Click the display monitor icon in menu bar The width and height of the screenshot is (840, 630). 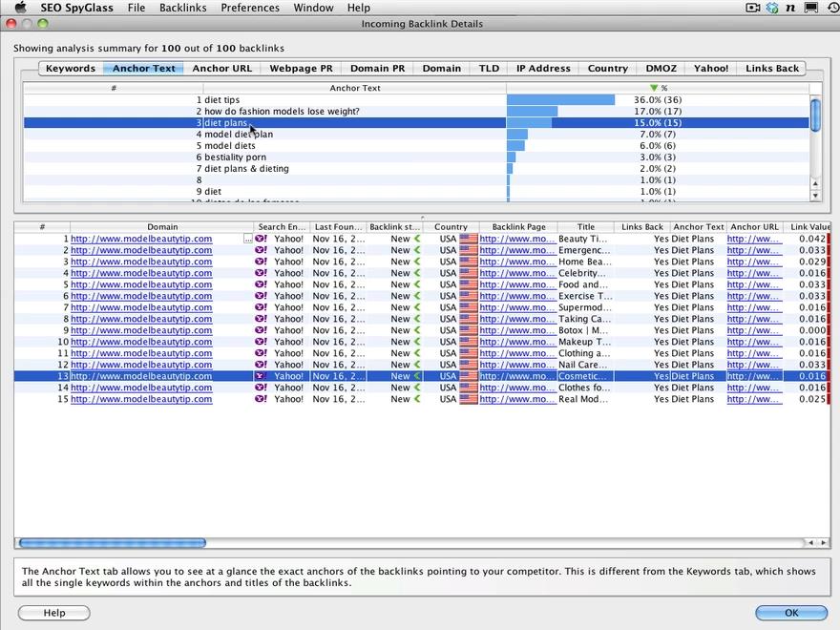pos(811,8)
